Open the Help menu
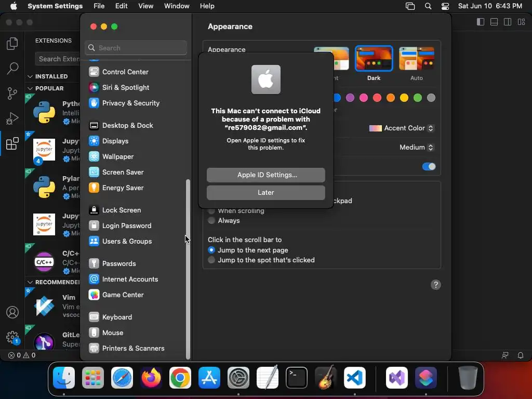 click(x=207, y=6)
